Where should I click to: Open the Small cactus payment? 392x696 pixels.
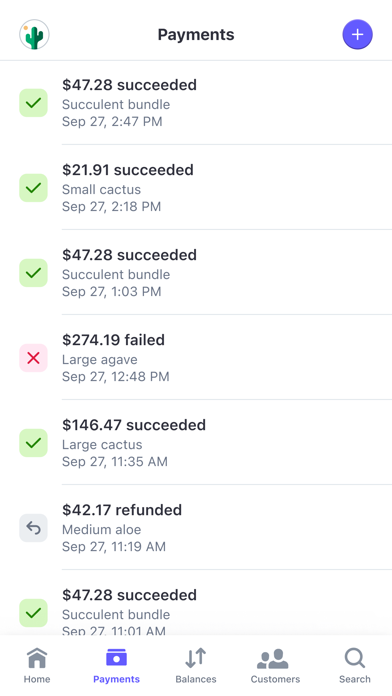click(196, 187)
